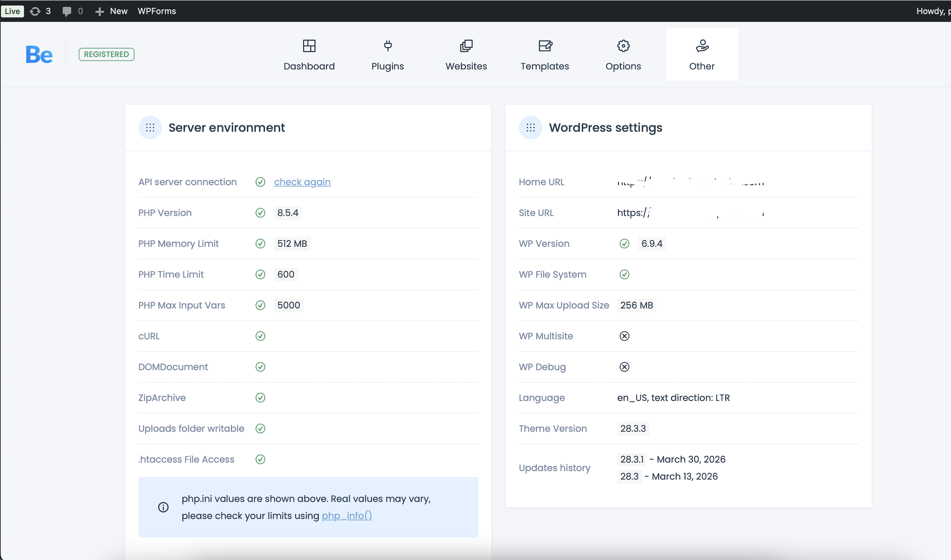Select the Other hand-holding-user icon
951x560 pixels.
click(702, 46)
